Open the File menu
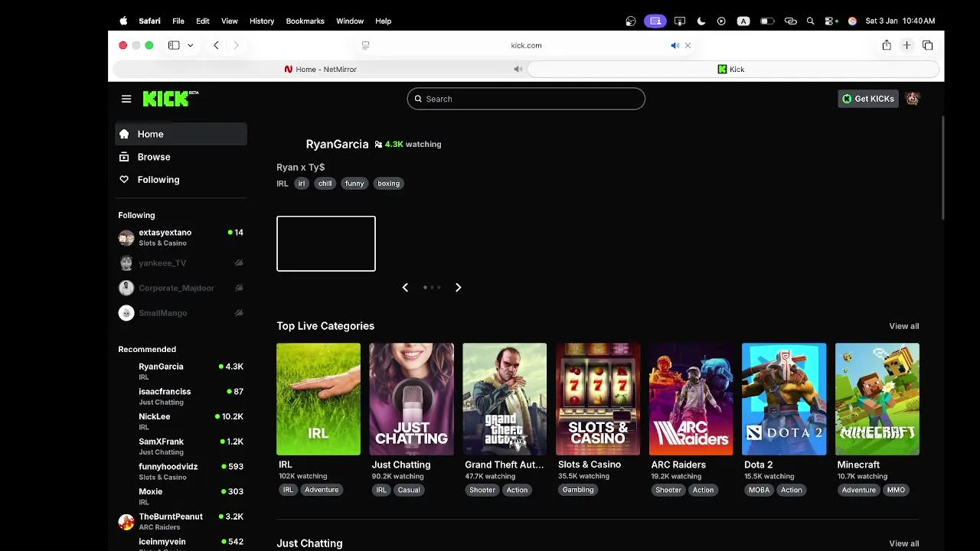Image resolution: width=980 pixels, height=551 pixels. (178, 21)
